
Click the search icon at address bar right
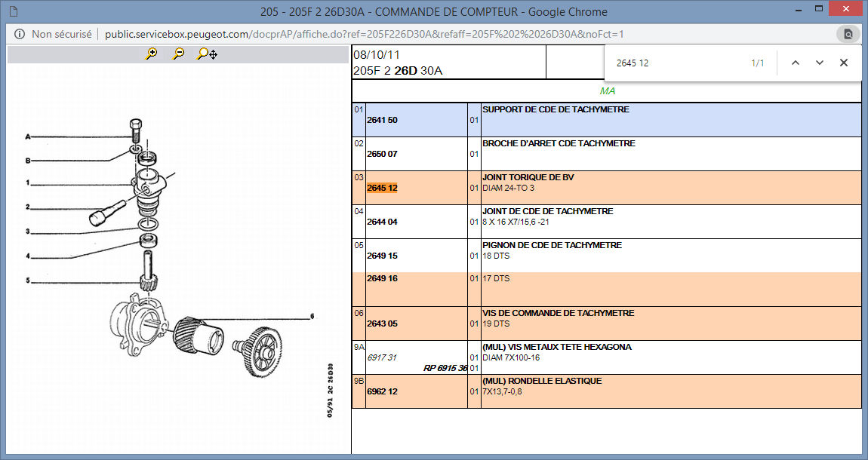click(x=848, y=34)
